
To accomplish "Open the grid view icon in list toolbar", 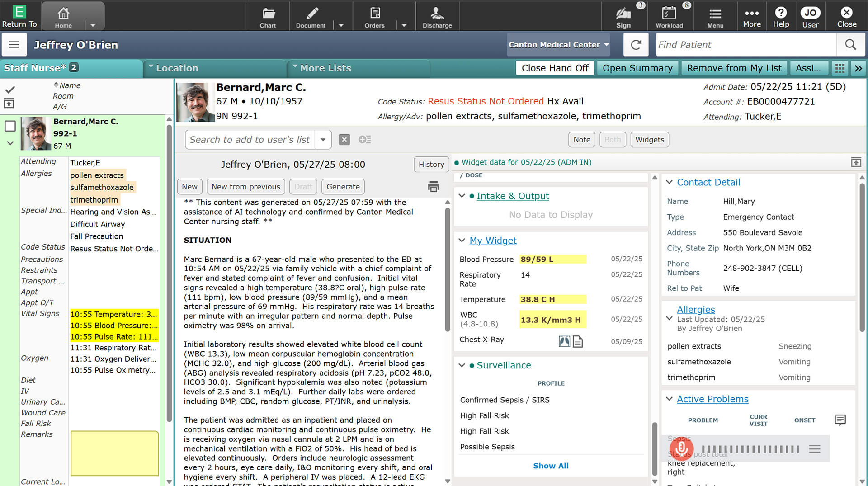I will tap(840, 68).
